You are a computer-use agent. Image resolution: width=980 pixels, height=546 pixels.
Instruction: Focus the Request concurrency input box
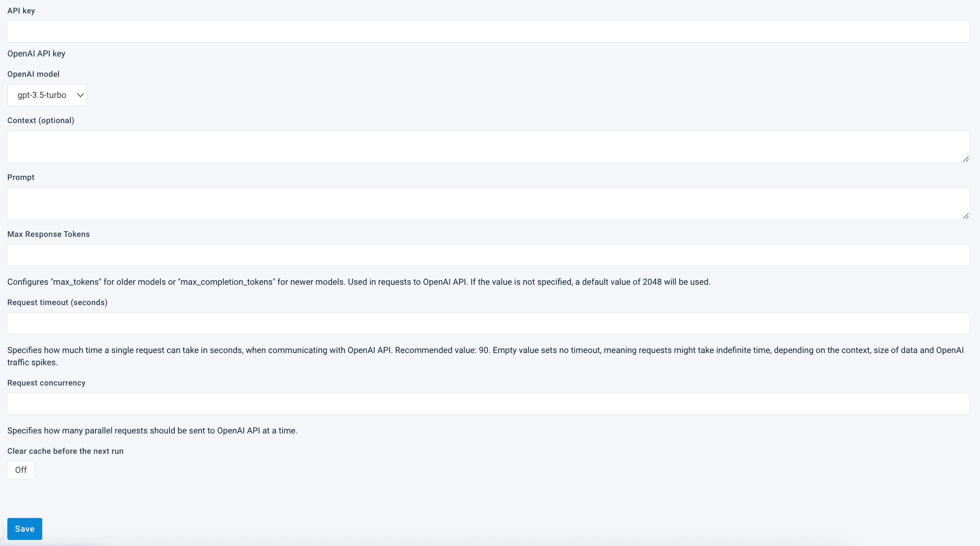coord(488,404)
